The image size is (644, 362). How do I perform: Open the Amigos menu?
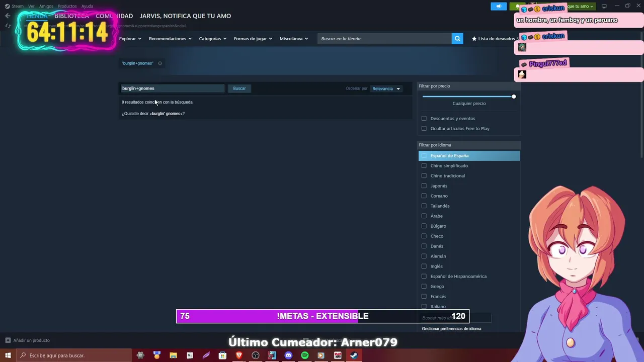(46, 6)
